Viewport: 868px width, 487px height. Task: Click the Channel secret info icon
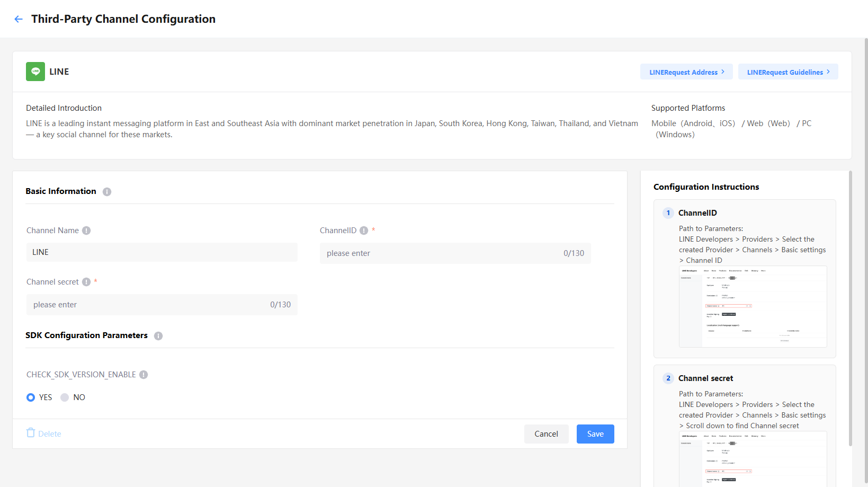tap(86, 282)
